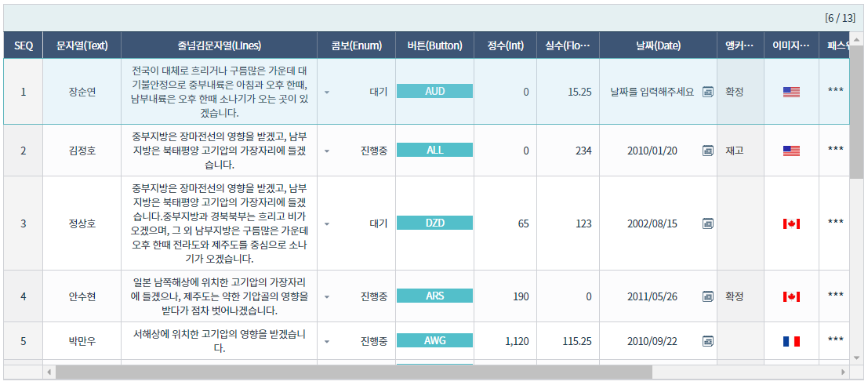The image size is (868, 385).
Task: Sort by 콤보(Enum) column header
Action: coord(357,45)
